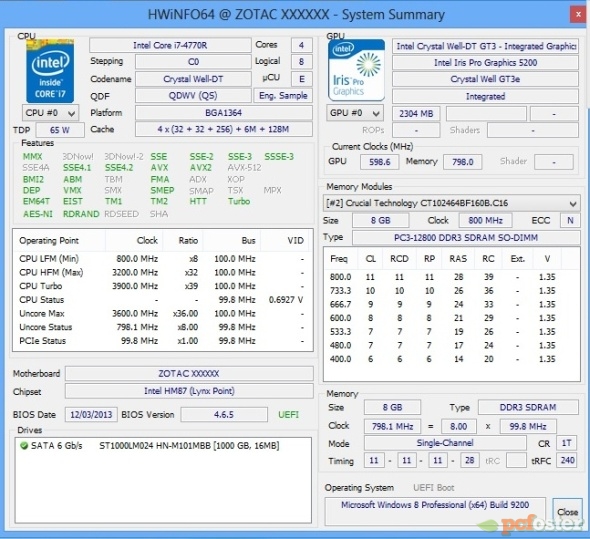Click the ECC N field
This screenshot has width=590, height=539.
tap(570, 221)
